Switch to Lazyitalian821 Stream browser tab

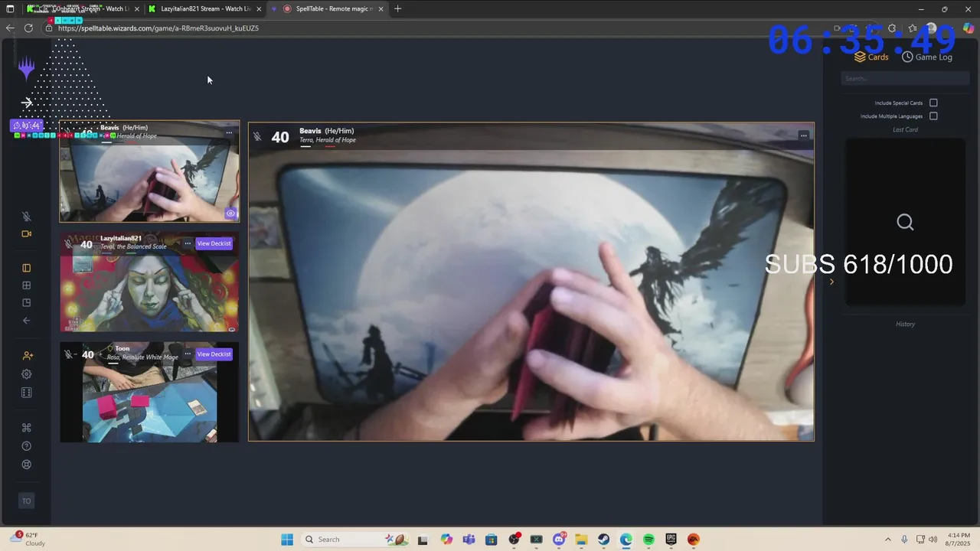click(x=204, y=8)
